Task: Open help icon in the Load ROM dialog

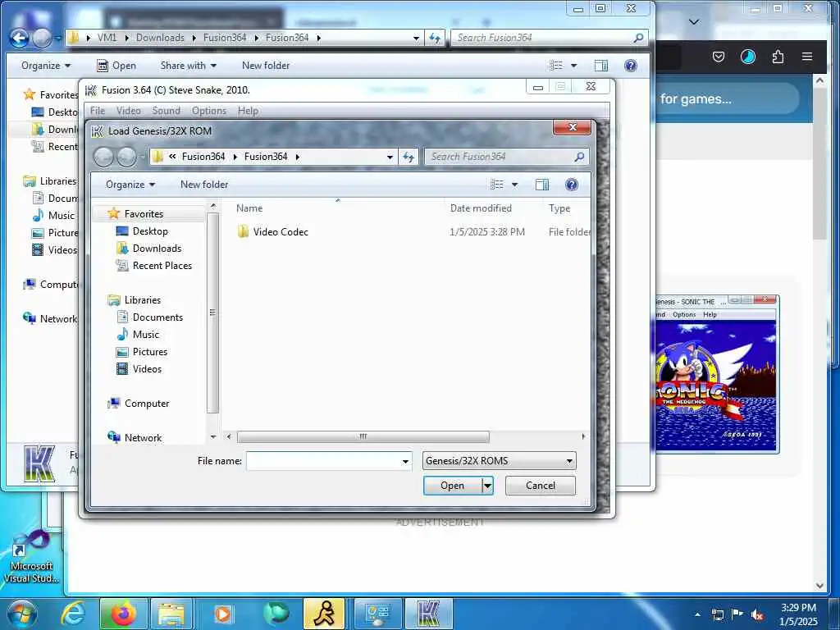Action: [572, 185]
